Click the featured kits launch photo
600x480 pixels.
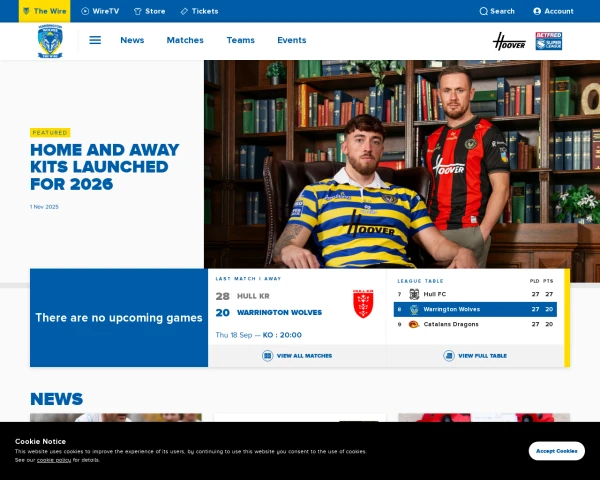(402, 164)
